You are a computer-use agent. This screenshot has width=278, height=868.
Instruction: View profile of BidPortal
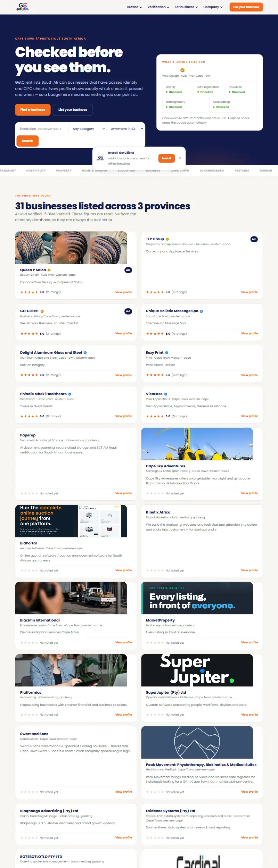124,570
